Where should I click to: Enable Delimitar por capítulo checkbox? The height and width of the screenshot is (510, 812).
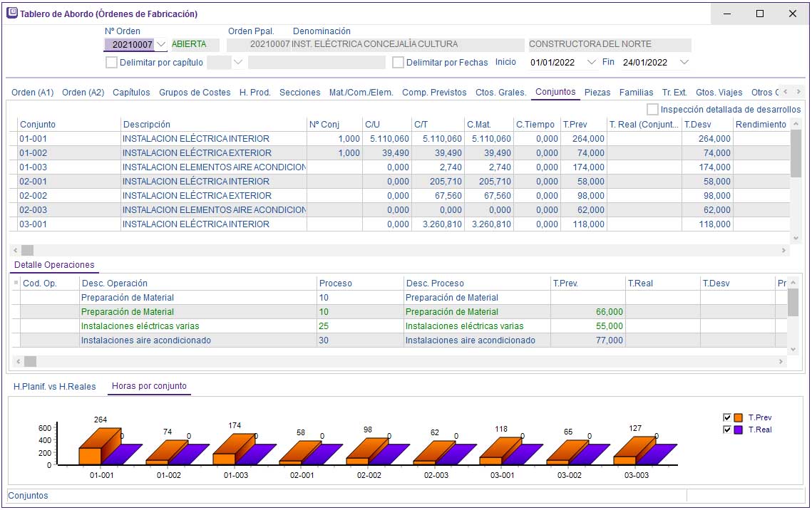coord(111,63)
